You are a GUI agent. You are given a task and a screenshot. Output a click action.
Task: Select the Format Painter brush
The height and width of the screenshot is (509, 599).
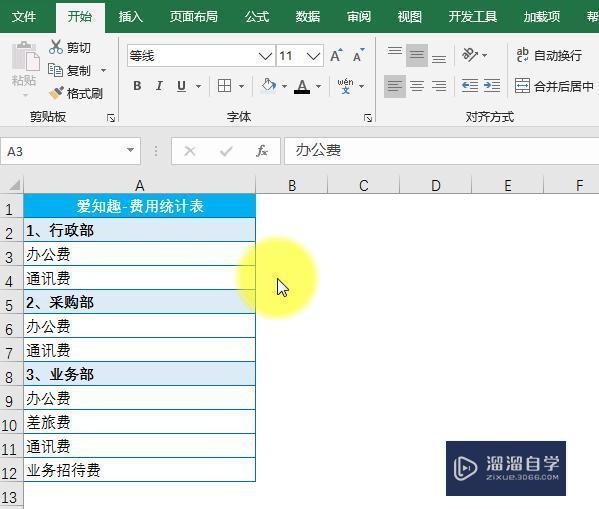click(x=56, y=93)
